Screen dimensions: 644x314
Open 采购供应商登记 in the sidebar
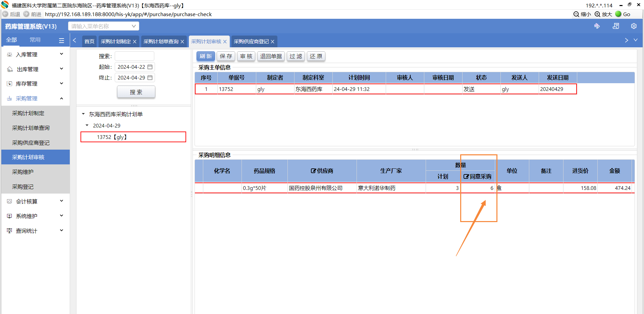point(36,143)
